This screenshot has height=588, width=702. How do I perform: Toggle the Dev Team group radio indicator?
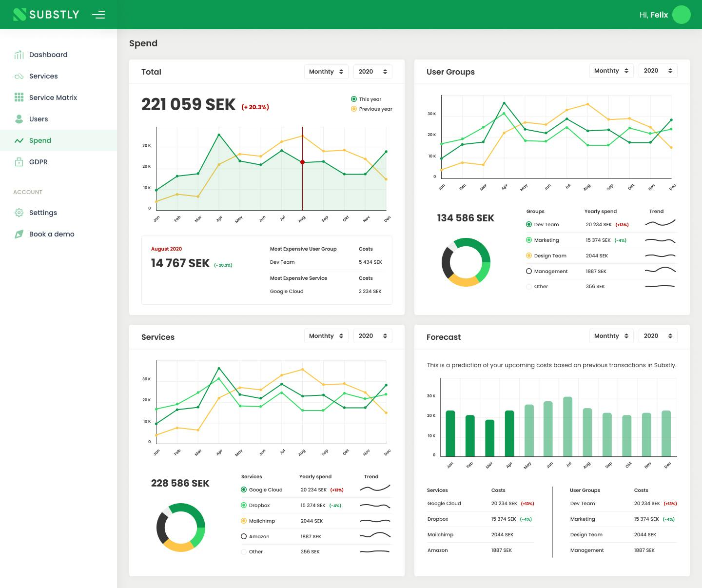529,224
